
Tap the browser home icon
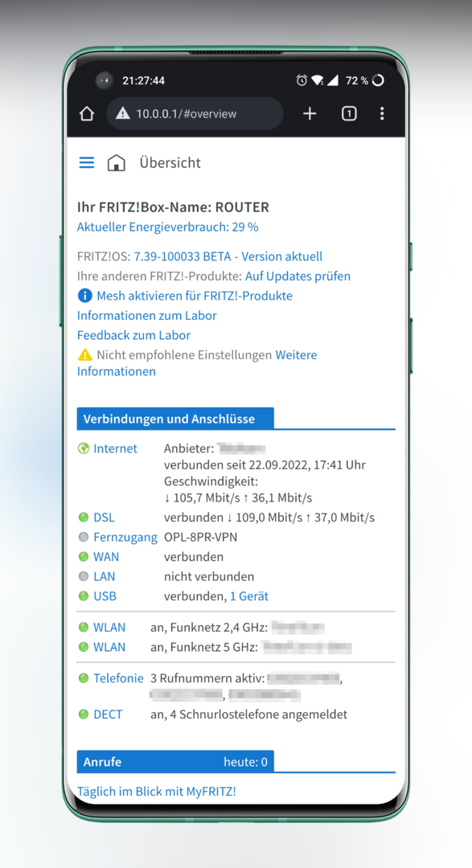tap(86, 113)
